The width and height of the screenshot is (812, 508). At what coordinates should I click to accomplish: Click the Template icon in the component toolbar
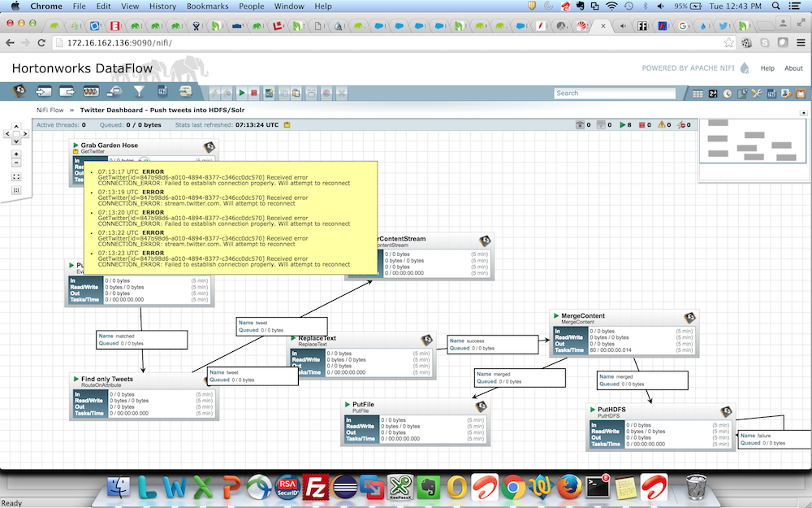162,92
